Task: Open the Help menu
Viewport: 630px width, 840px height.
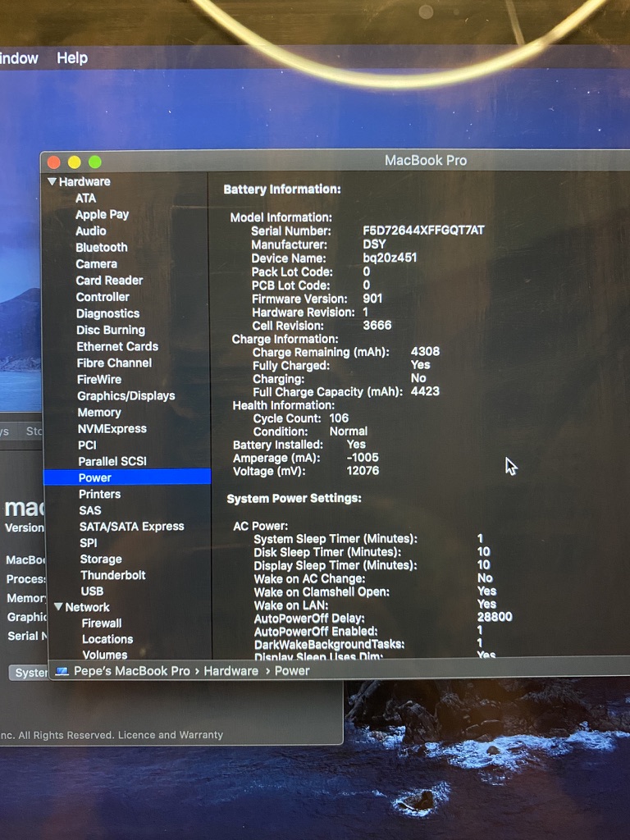Action: click(72, 58)
